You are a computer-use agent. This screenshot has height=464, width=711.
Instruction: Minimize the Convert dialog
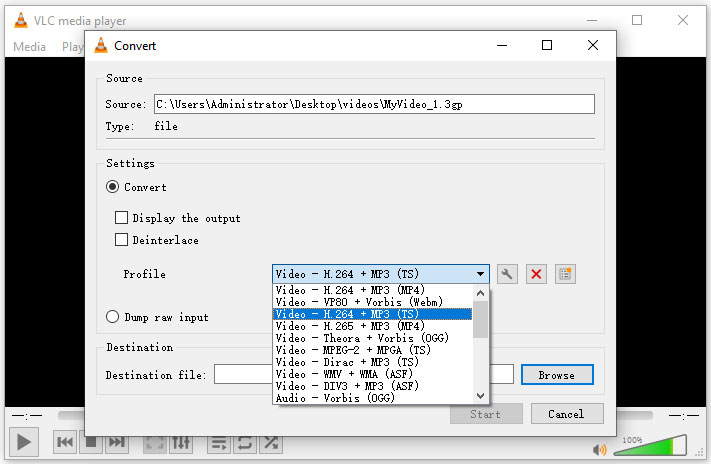502,45
